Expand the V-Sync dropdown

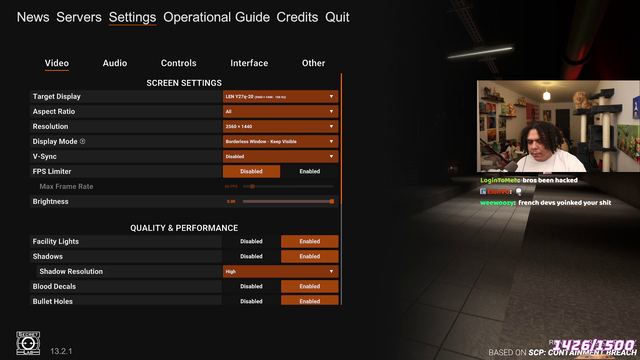pos(280,156)
